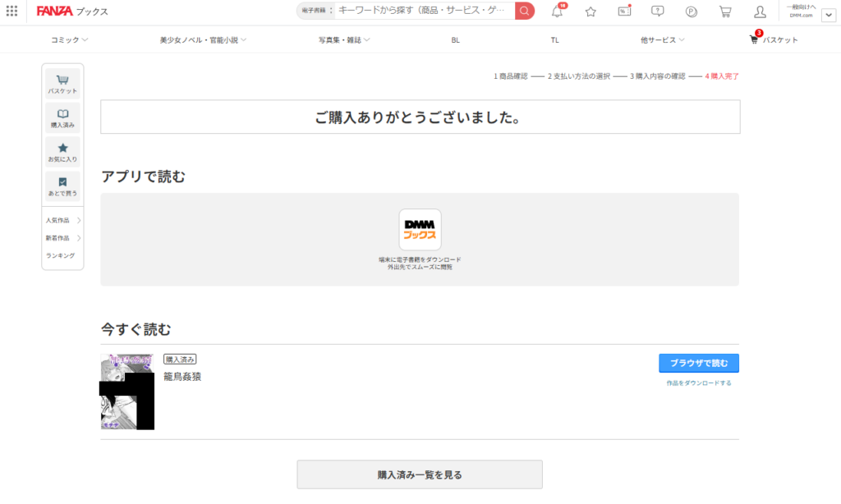
Task: Open the TL category tab
Action: click(x=554, y=39)
